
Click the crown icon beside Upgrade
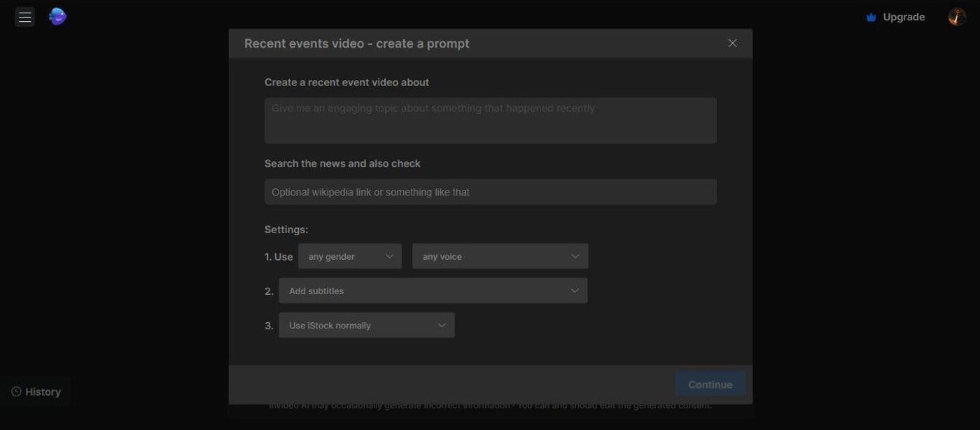click(871, 18)
